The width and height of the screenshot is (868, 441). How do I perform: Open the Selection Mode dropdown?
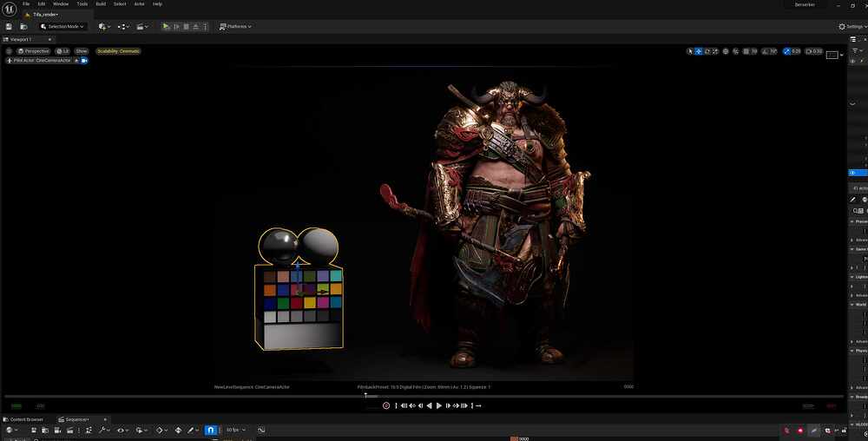point(63,27)
